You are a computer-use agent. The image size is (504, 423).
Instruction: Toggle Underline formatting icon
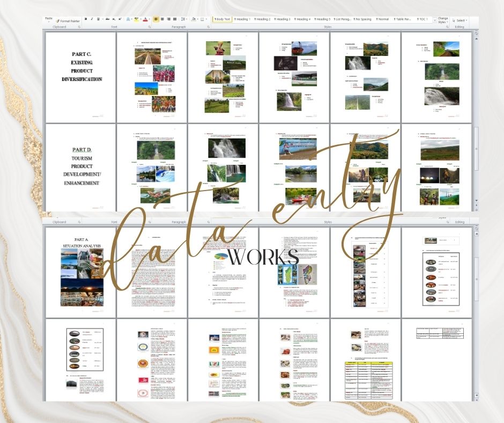pyautogui.click(x=98, y=19)
